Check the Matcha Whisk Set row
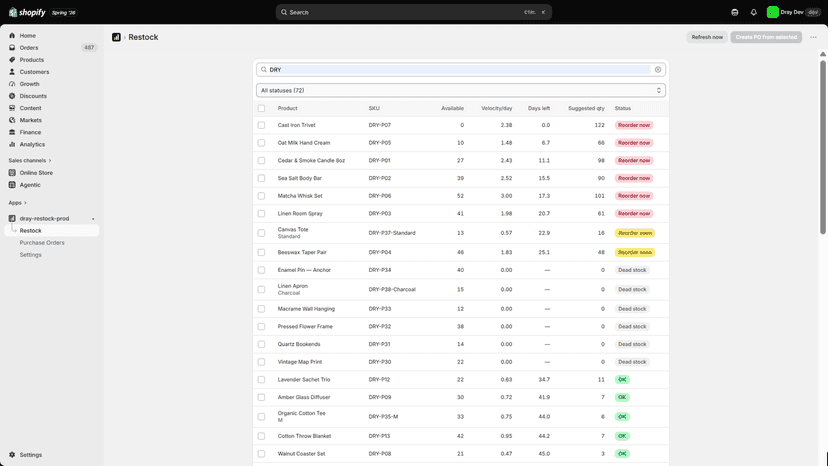The image size is (828, 466). coord(261,196)
